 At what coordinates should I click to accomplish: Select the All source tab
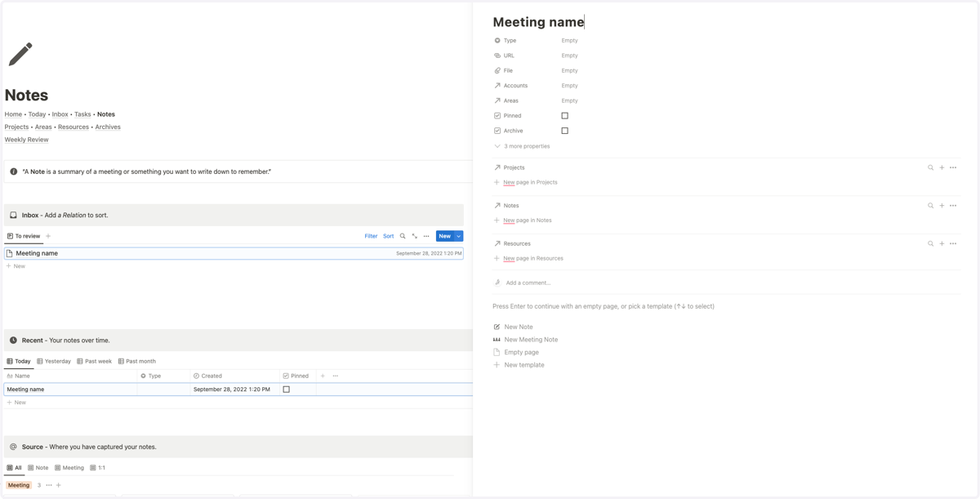[x=14, y=468]
